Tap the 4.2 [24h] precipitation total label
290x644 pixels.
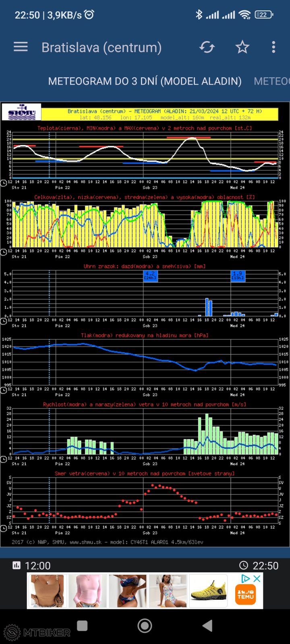point(150,275)
